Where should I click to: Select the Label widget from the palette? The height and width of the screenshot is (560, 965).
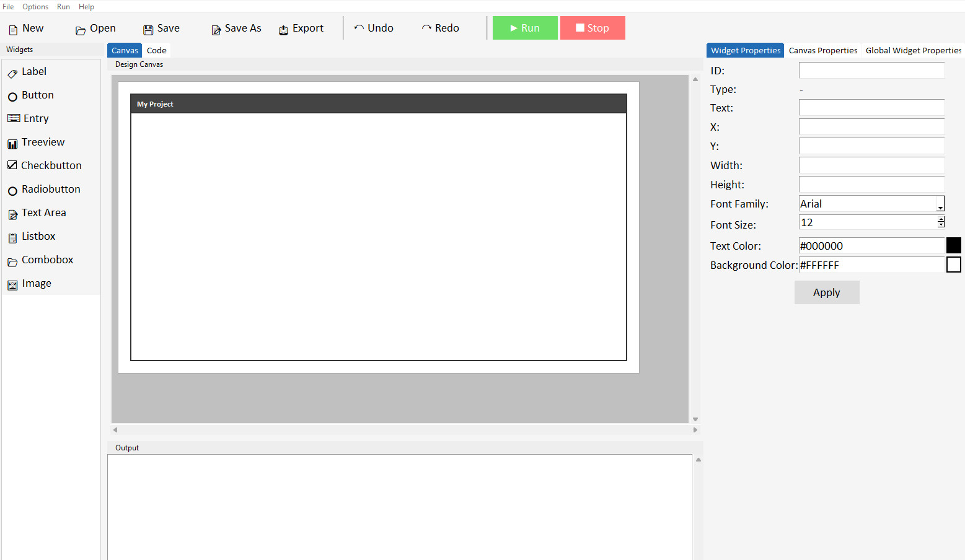tap(34, 71)
